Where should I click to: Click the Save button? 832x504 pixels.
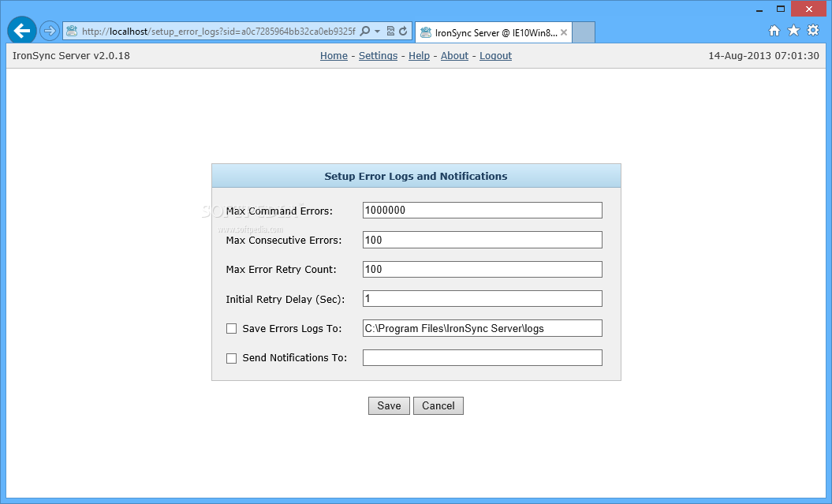(389, 406)
